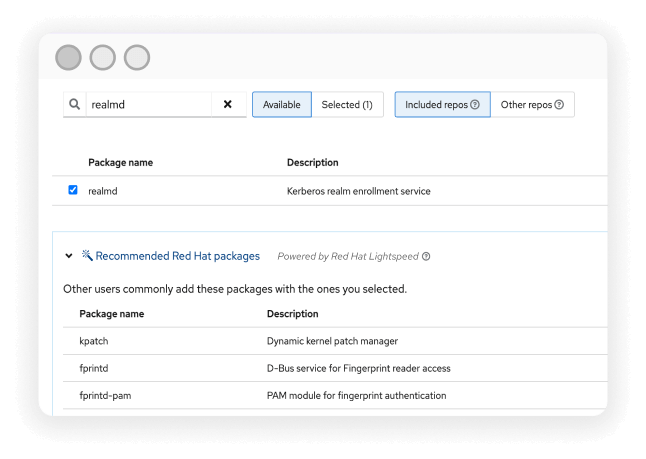Click the search magnifier icon
This screenshot has width=646, height=459.
coord(75,104)
